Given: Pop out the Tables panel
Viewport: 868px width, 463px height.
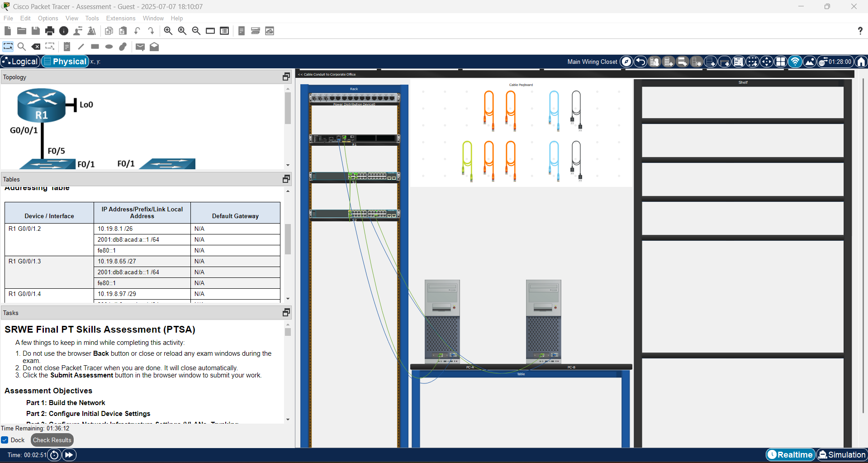Looking at the screenshot, I should pyautogui.click(x=286, y=179).
